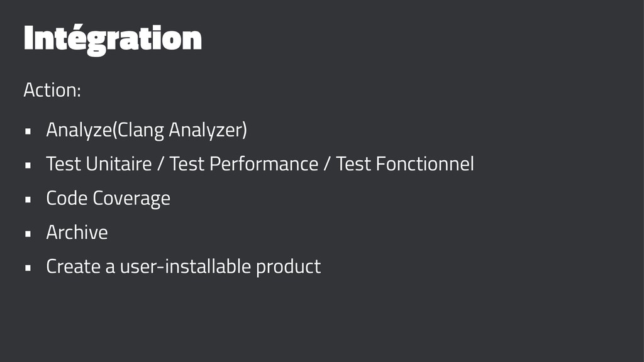Click the word Coverage
Image resolution: width=644 pixels, height=362 pixels.
tap(131, 199)
